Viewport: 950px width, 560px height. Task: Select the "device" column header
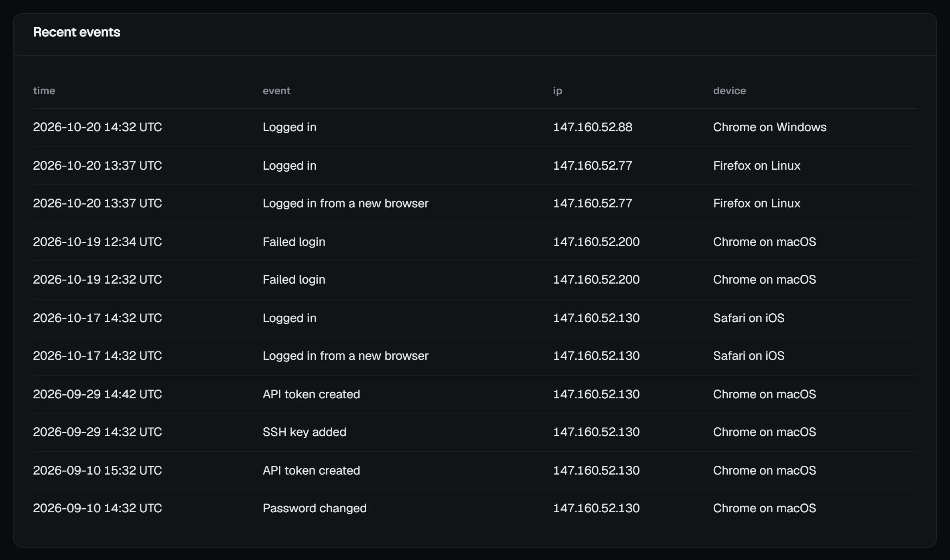pyautogui.click(x=729, y=91)
